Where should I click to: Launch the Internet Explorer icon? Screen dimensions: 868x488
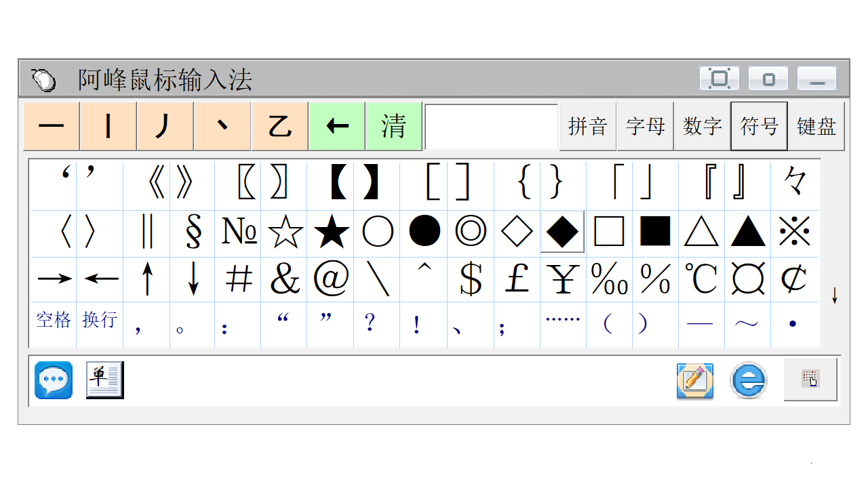click(748, 381)
